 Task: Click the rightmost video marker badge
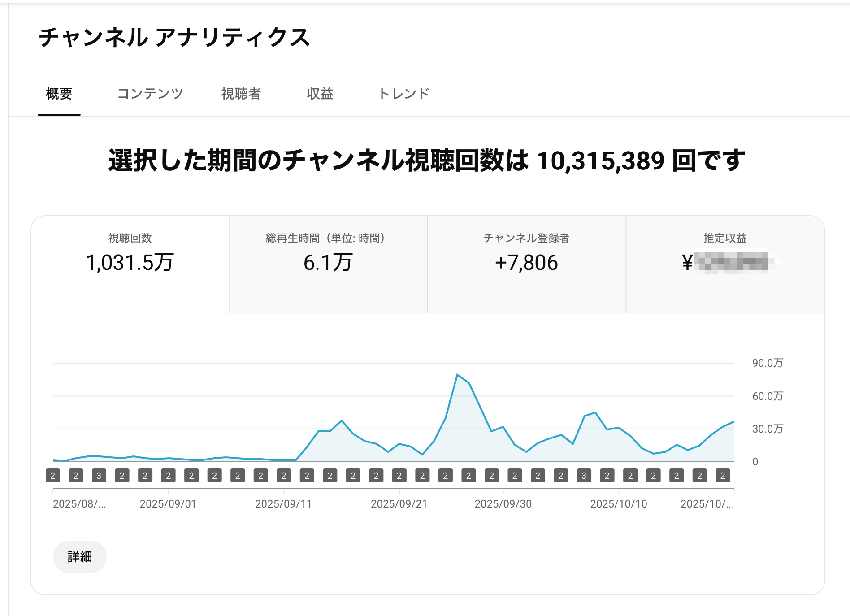(x=723, y=476)
